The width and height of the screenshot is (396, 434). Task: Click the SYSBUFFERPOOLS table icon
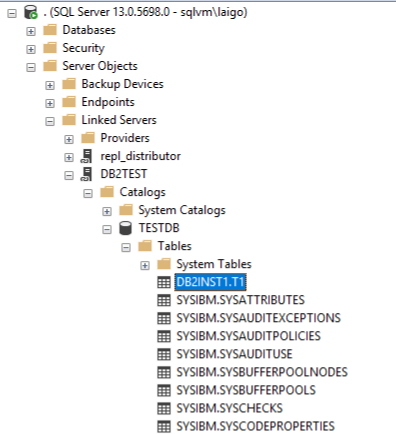[164, 390]
